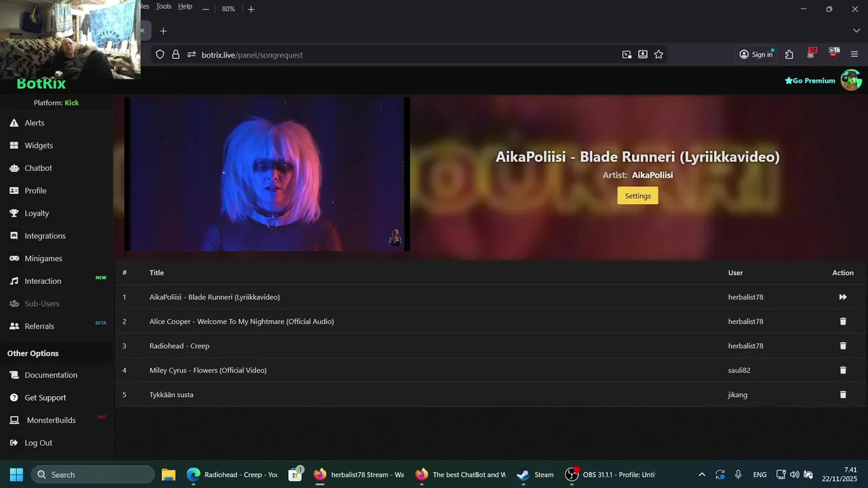Click the microphone tray icon
This screenshot has width=868, height=488.
click(738, 474)
